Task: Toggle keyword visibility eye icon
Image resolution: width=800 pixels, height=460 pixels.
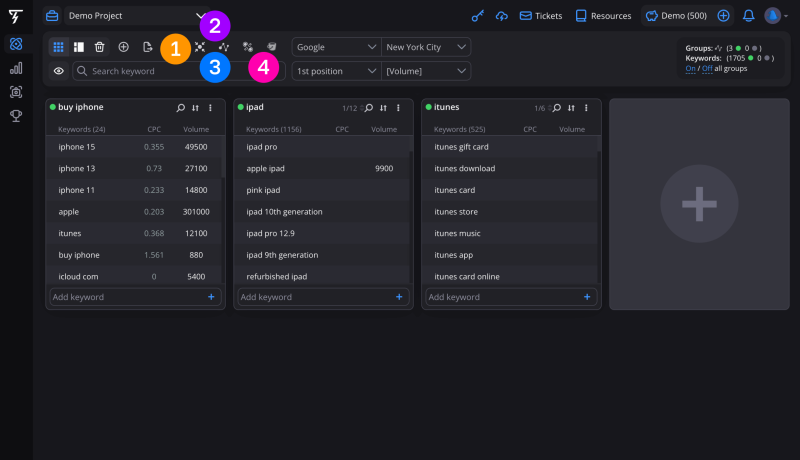Action: (x=58, y=71)
